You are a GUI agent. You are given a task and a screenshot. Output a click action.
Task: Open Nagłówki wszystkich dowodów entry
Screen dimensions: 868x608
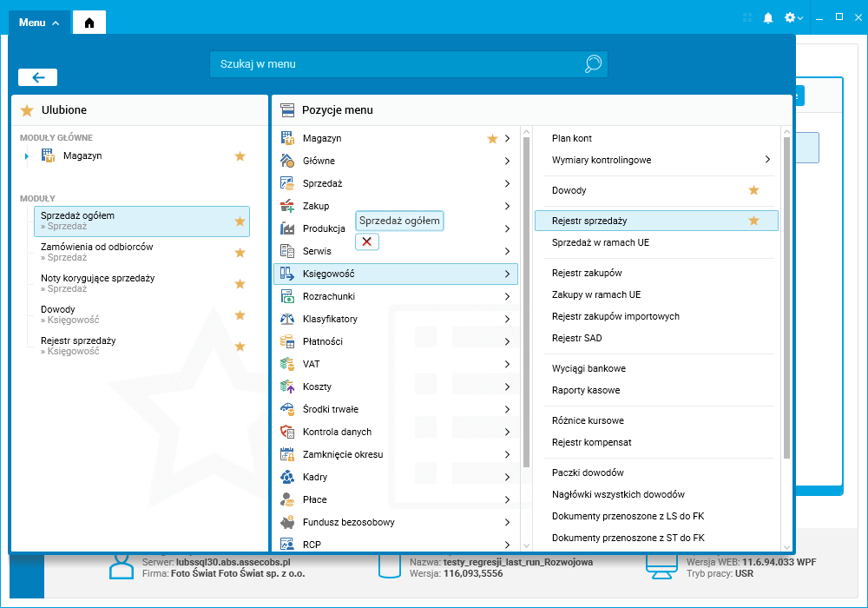click(618, 494)
